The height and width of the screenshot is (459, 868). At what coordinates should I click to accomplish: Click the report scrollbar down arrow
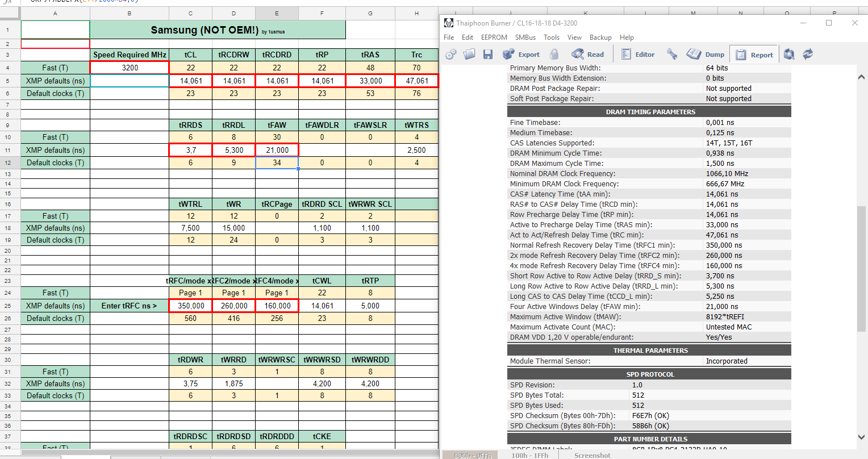(861, 437)
